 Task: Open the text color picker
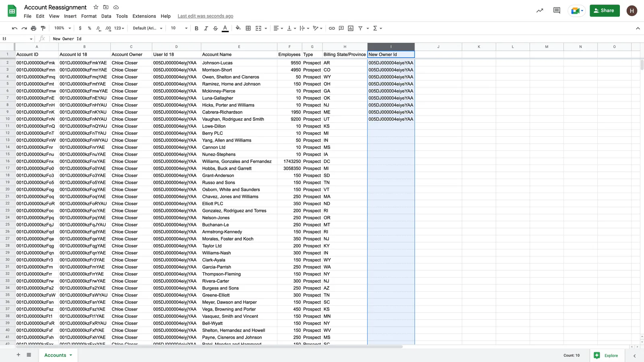[x=225, y=28]
